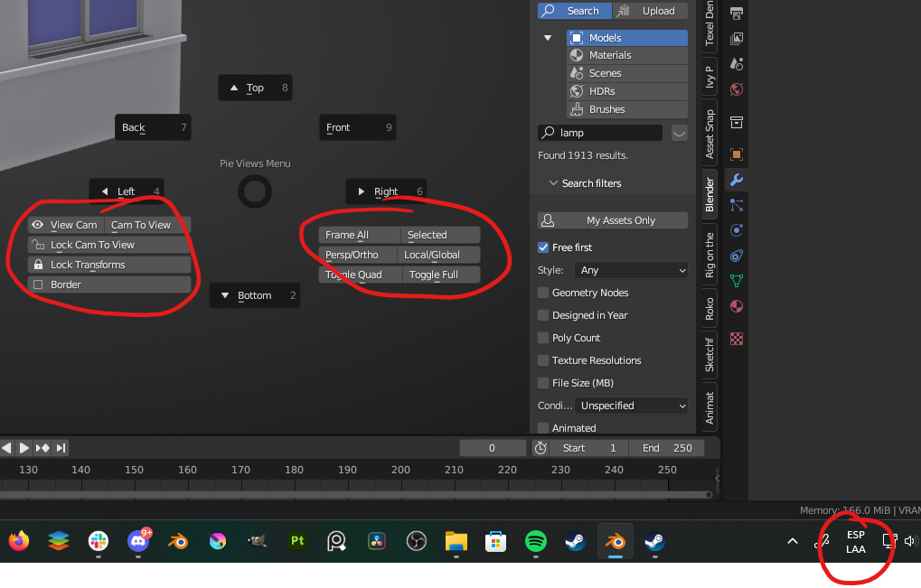The height and width of the screenshot is (588, 921).
Task: Click the End 250 frame slider
Action: tap(667, 447)
